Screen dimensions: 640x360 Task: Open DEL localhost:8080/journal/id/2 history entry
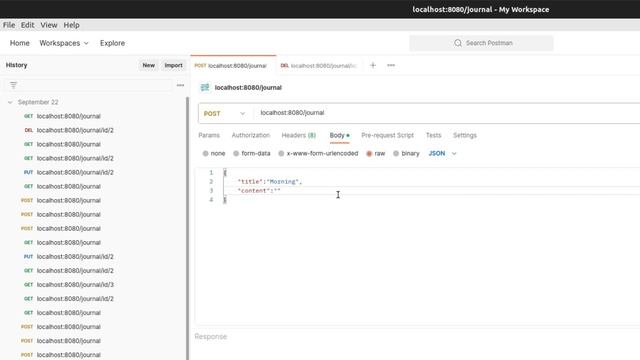click(x=69, y=130)
